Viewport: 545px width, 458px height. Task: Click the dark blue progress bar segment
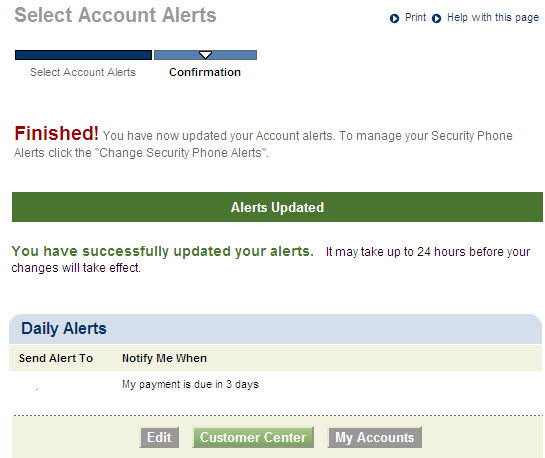pyautogui.click(x=83, y=55)
